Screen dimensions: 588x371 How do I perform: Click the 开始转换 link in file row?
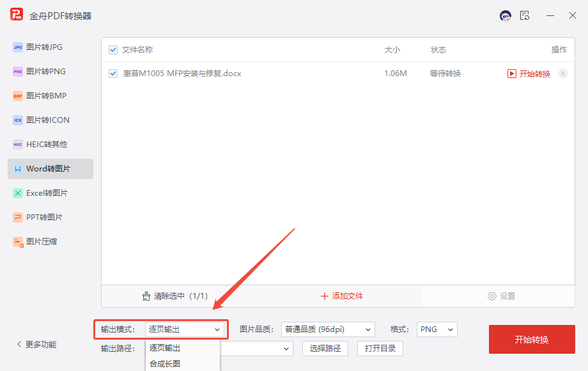(535, 74)
